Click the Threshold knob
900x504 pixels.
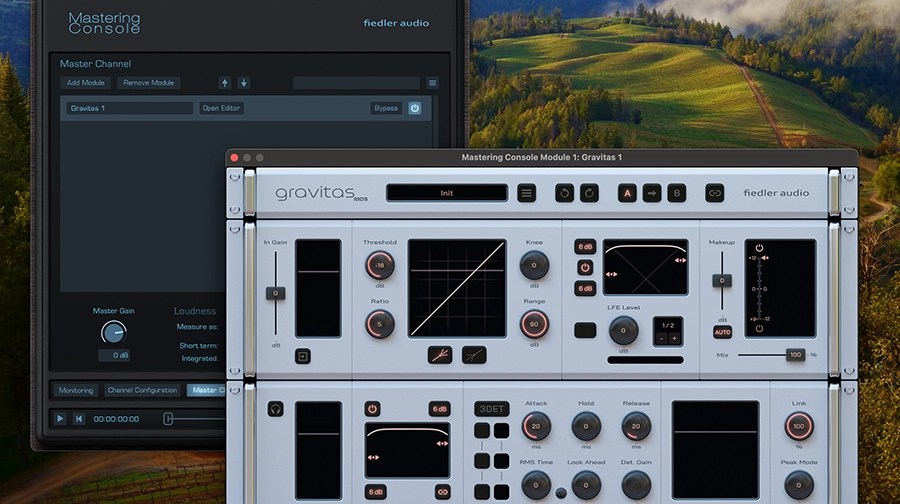379,265
